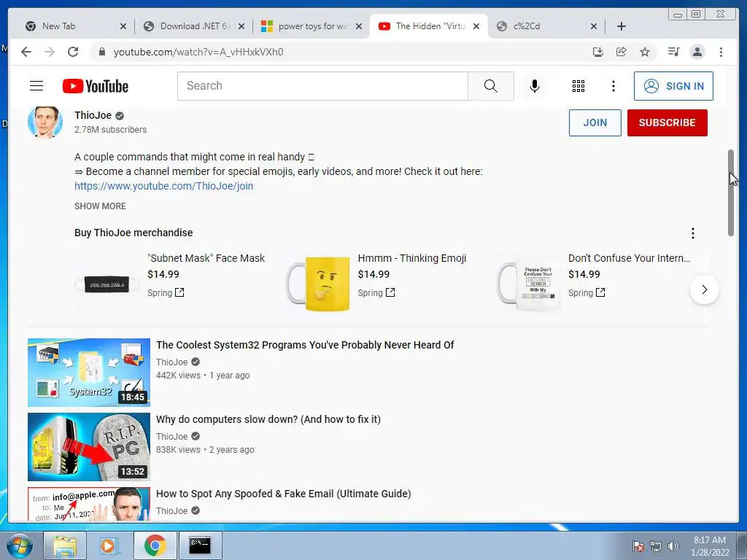Click the Subnet Mask face mask image
This screenshot has height=560, width=747.
[107, 284]
